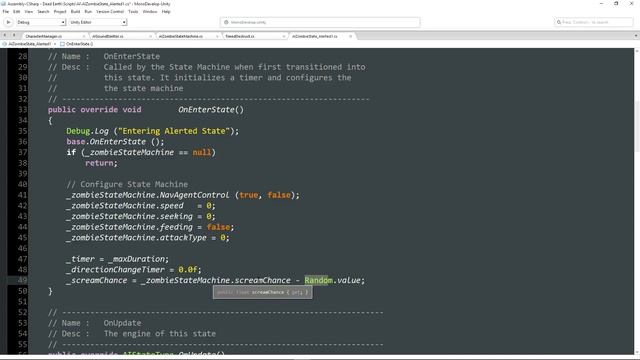This screenshot has height=360, width=640.
Task: Click the MonoDevelop-Unity status bar field
Action: point(320,22)
